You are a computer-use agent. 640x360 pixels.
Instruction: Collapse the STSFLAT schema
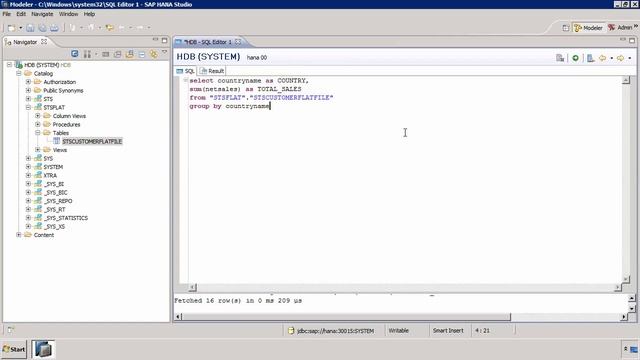click(28, 107)
